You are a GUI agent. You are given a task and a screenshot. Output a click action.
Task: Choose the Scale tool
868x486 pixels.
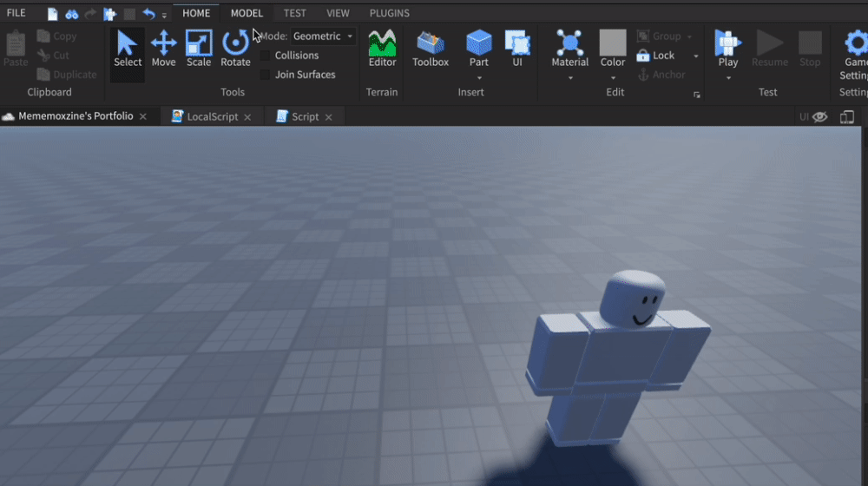pyautogui.click(x=198, y=49)
